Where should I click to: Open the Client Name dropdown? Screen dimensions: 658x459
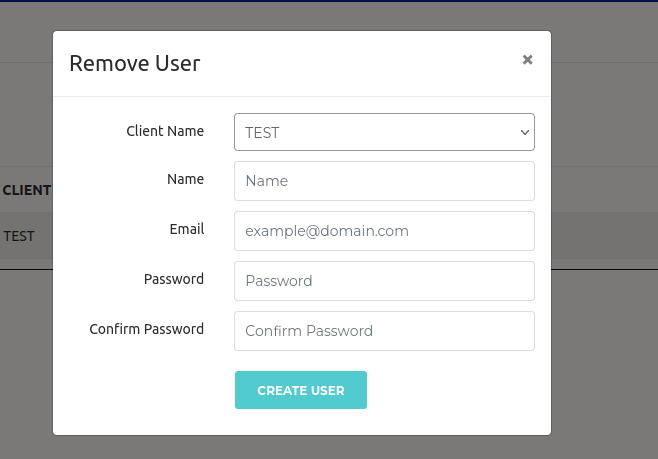(384, 131)
